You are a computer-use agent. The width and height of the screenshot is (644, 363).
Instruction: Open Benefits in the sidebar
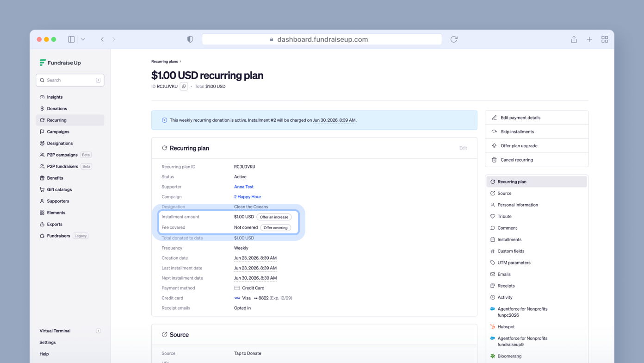(70, 178)
